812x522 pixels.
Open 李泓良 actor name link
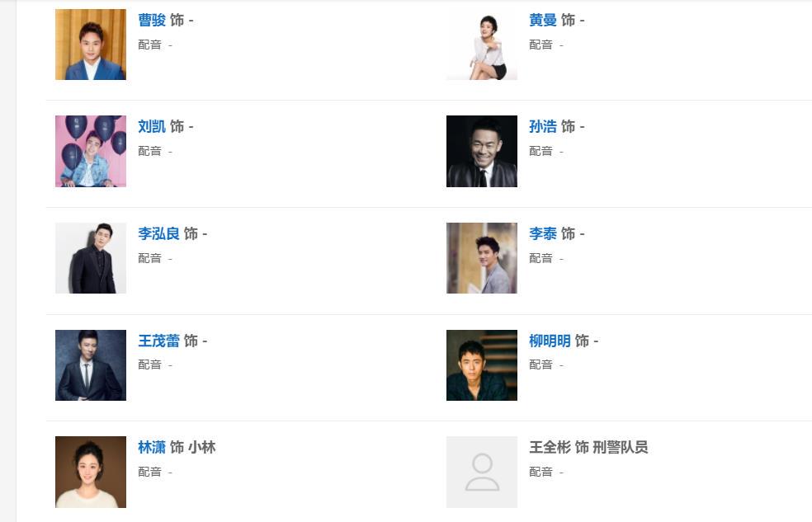pyautogui.click(x=158, y=234)
